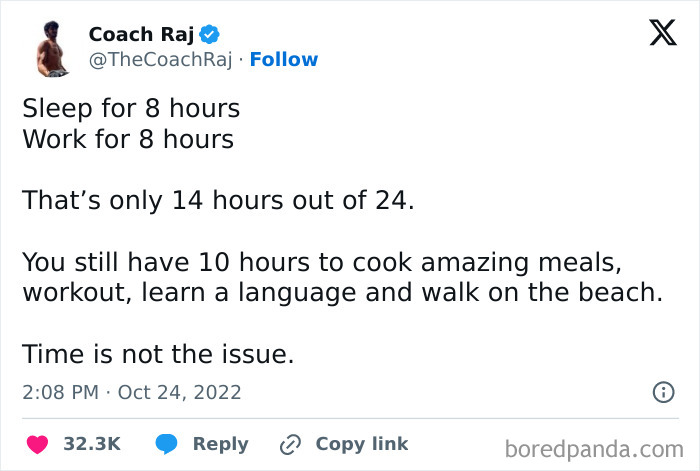Follow Coach Raj
700x471 pixels.
pyautogui.click(x=284, y=59)
